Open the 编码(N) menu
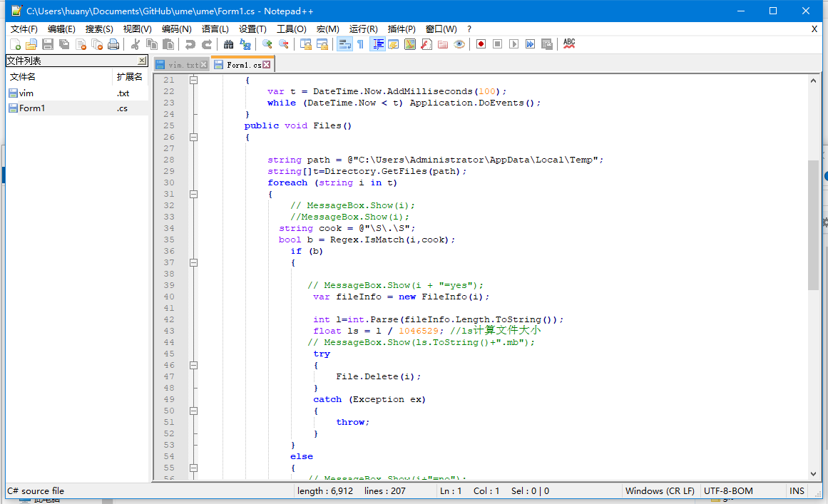Screen dimensions: 828x504 [x=176, y=29]
